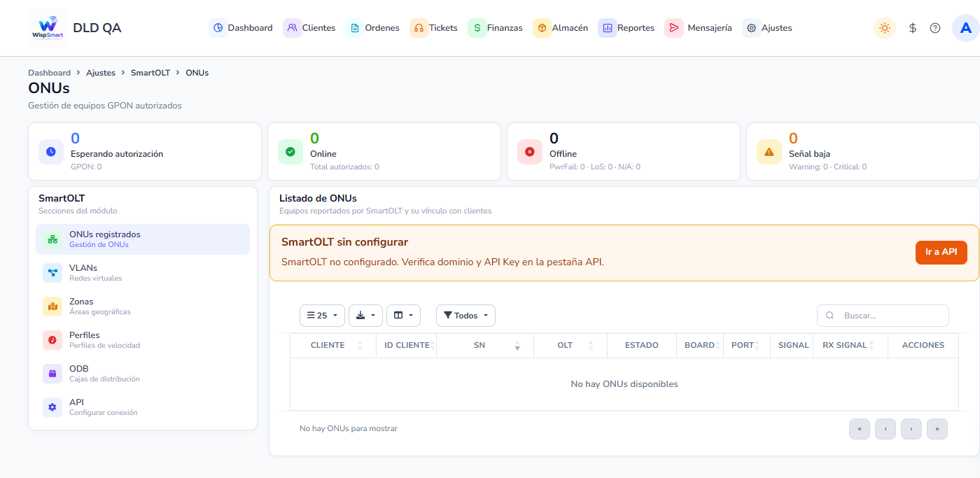Screen dimensions: 980x478
Task: Open the Clientes menu
Action: click(309, 28)
